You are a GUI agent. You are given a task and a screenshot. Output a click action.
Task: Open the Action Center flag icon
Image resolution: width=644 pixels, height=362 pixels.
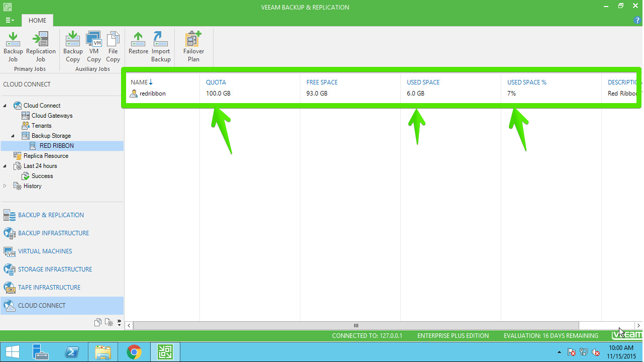(x=572, y=352)
